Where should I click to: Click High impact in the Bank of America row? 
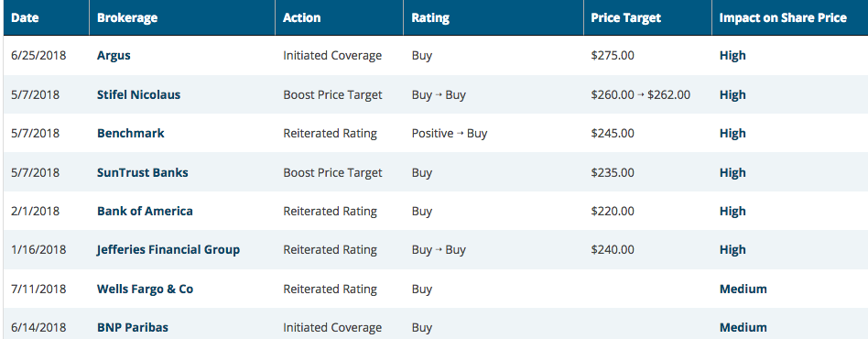tap(732, 211)
